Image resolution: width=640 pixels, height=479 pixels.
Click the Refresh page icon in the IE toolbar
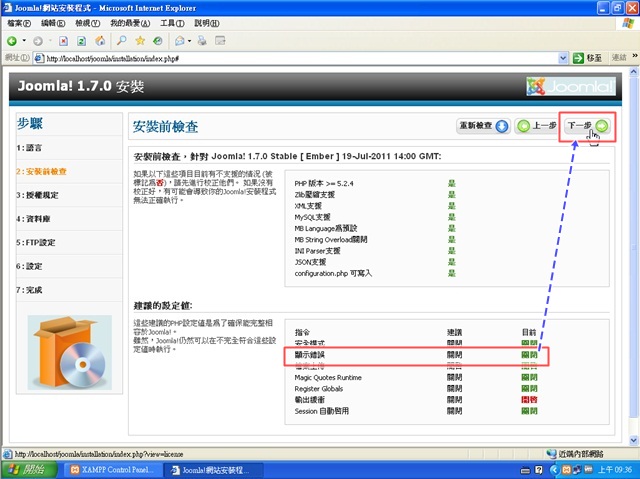[x=82, y=41]
